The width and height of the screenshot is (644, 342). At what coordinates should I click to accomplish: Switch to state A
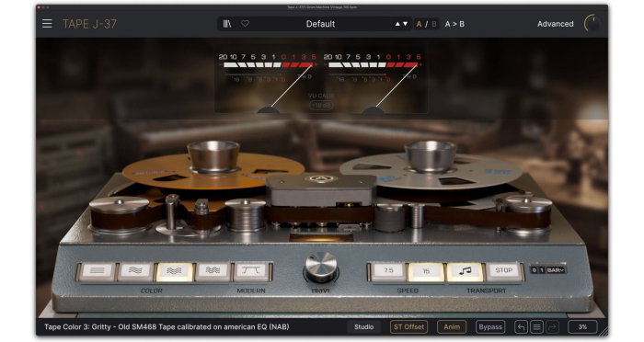(419, 24)
